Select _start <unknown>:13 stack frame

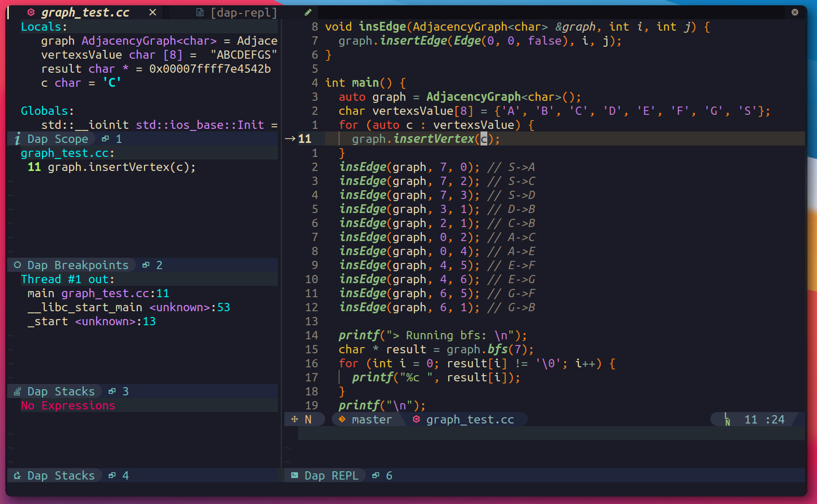[92, 321]
